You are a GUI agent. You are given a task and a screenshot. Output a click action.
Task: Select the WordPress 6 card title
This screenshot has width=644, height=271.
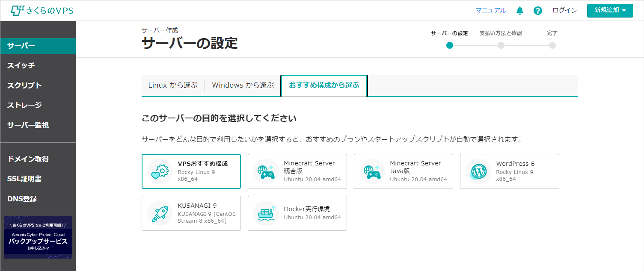515,164
